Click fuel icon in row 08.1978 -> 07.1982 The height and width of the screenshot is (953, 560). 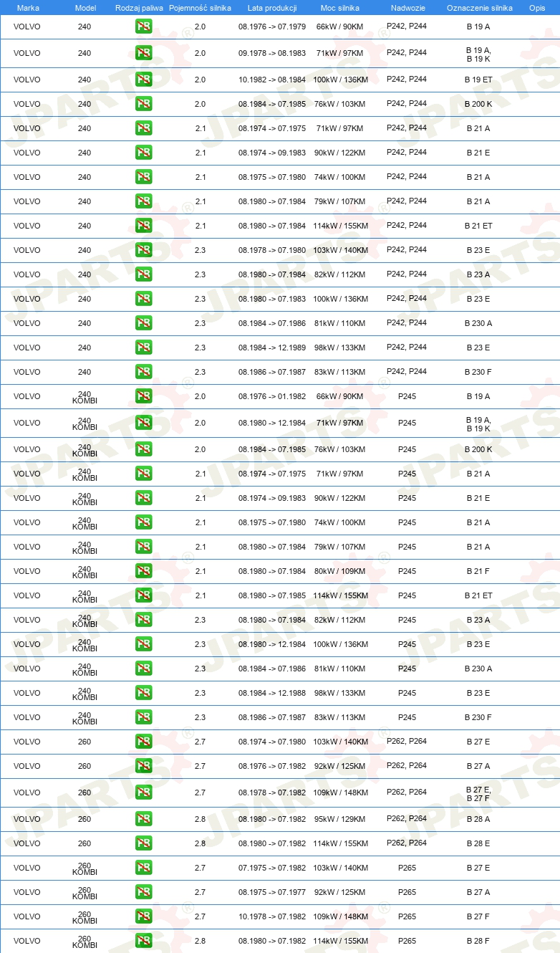144,792
